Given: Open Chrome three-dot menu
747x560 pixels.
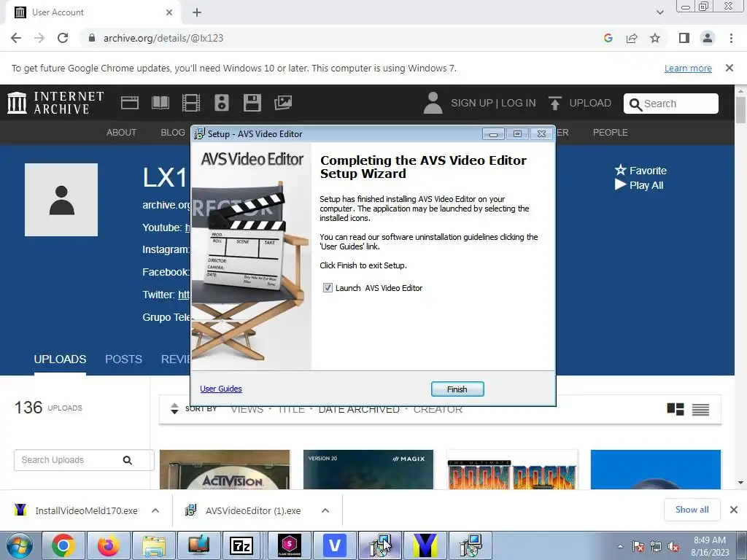Looking at the screenshot, I should pyautogui.click(x=731, y=38).
